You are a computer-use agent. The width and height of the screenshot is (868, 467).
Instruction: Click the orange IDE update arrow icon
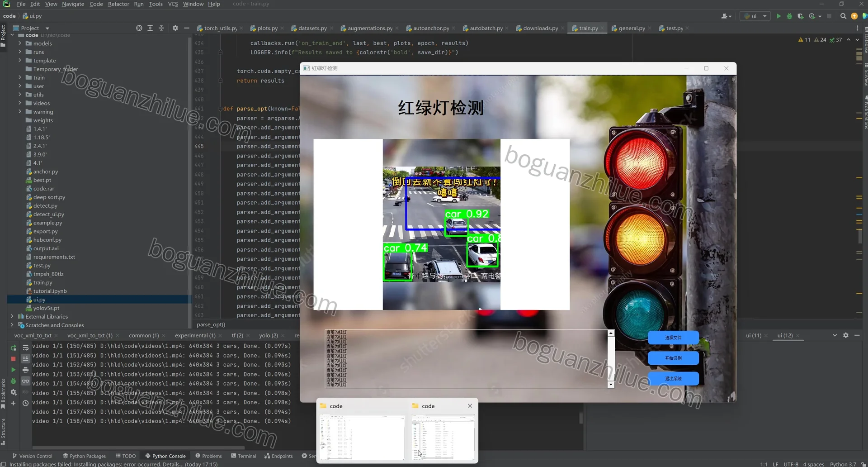[x=854, y=16]
